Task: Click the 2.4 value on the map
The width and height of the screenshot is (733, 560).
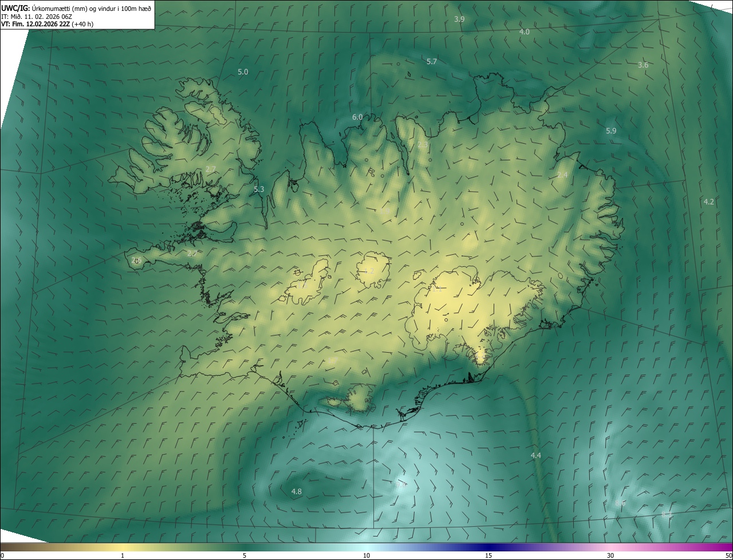Action: 562,175
